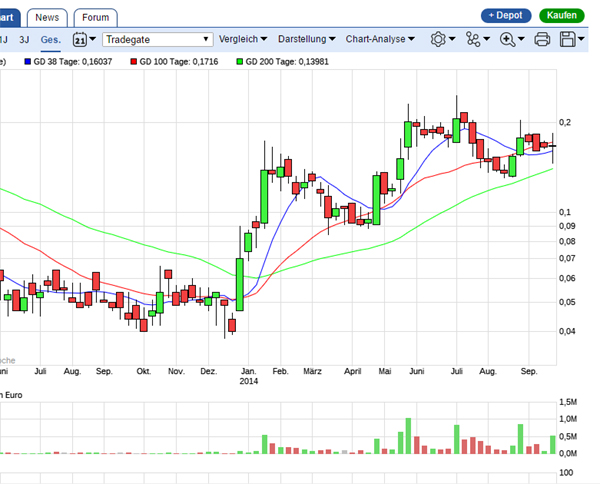Click the save diskette icon

(x=567, y=39)
